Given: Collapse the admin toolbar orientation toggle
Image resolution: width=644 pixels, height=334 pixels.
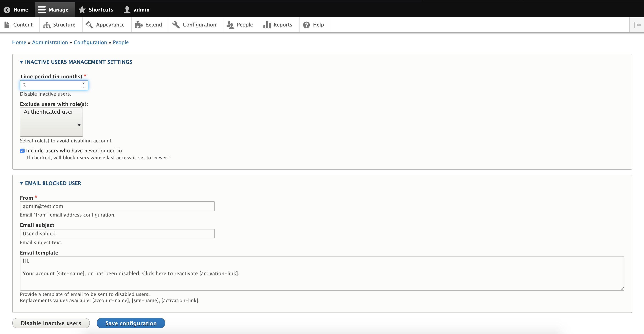Looking at the screenshot, I should 637,25.
